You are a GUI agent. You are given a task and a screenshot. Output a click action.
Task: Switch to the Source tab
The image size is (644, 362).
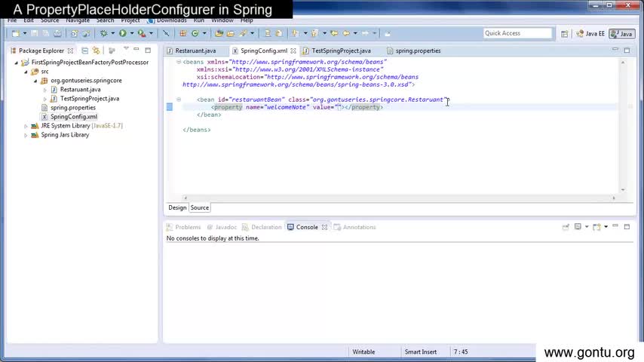pos(200,207)
